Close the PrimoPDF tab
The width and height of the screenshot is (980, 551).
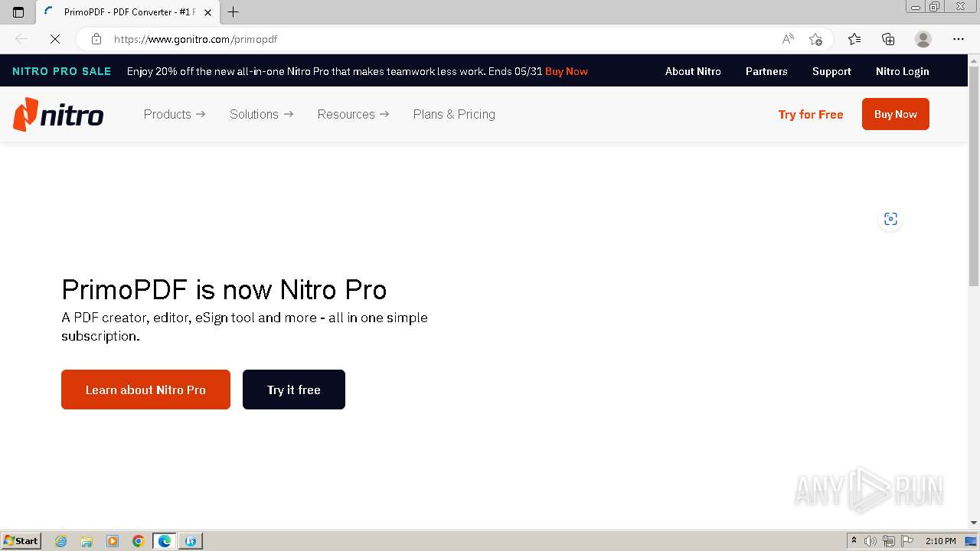(207, 12)
